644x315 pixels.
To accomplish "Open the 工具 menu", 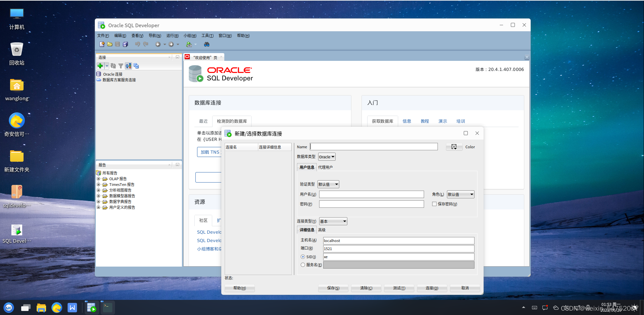I will (207, 36).
